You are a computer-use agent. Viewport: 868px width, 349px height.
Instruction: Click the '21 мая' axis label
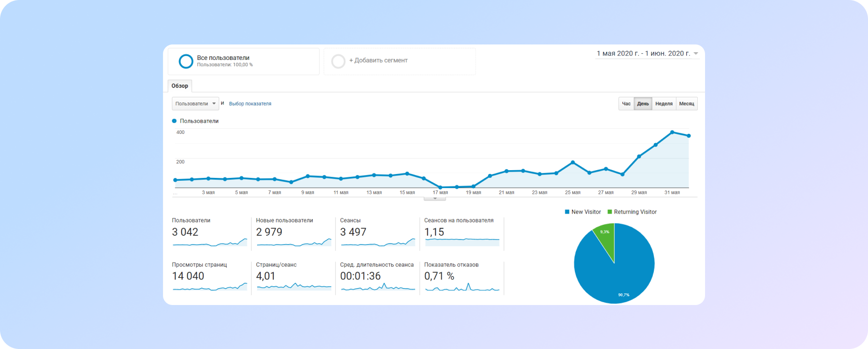506,192
